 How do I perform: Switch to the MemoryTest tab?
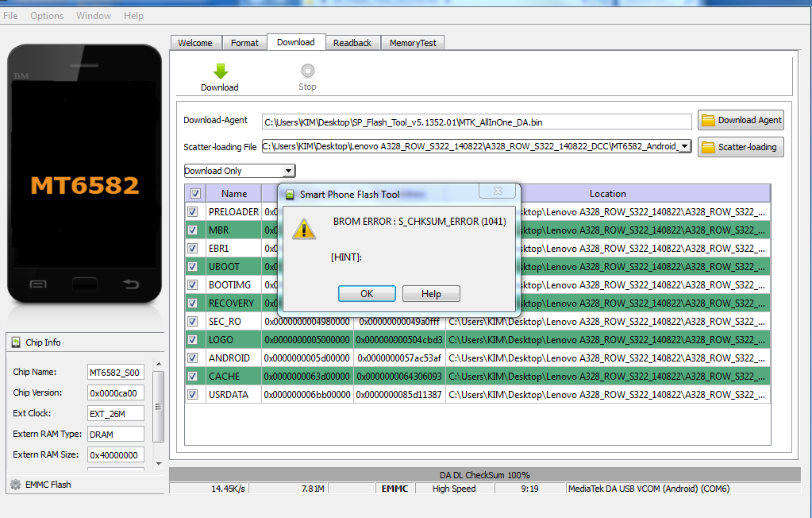[413, 43]
